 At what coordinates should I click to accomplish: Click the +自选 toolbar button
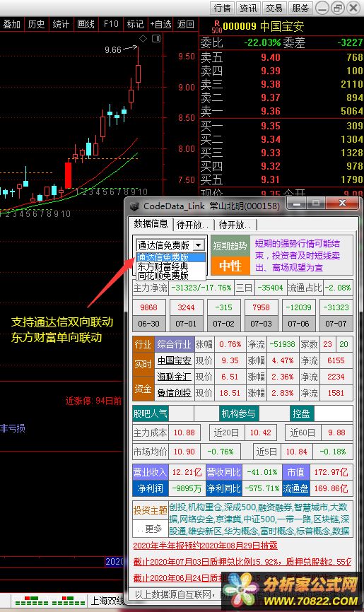tap(160, 24)
